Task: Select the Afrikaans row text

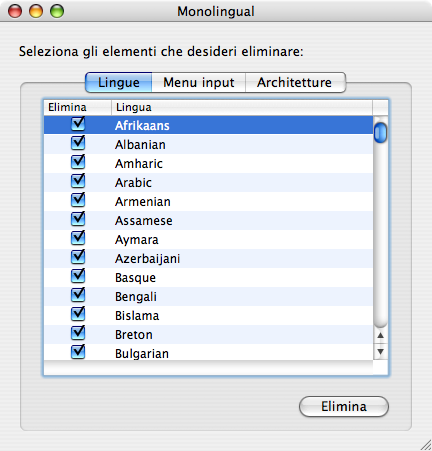Action: [x=142, y=126]
